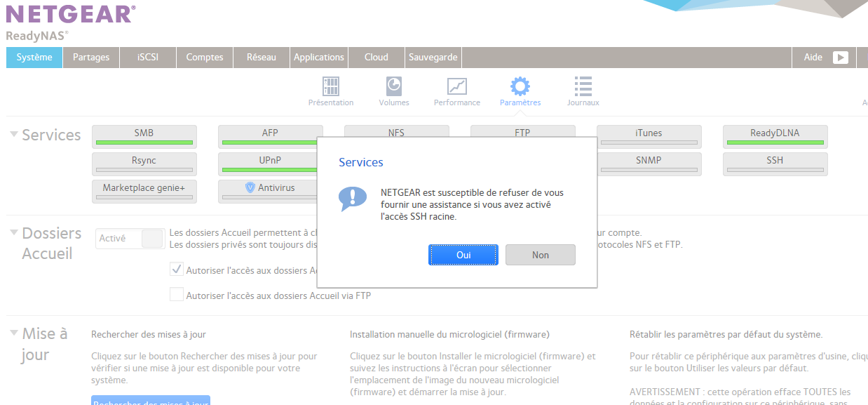Screen dimensions: 868x405
Task: Open the Réseau tab
Action: point(262,58)
